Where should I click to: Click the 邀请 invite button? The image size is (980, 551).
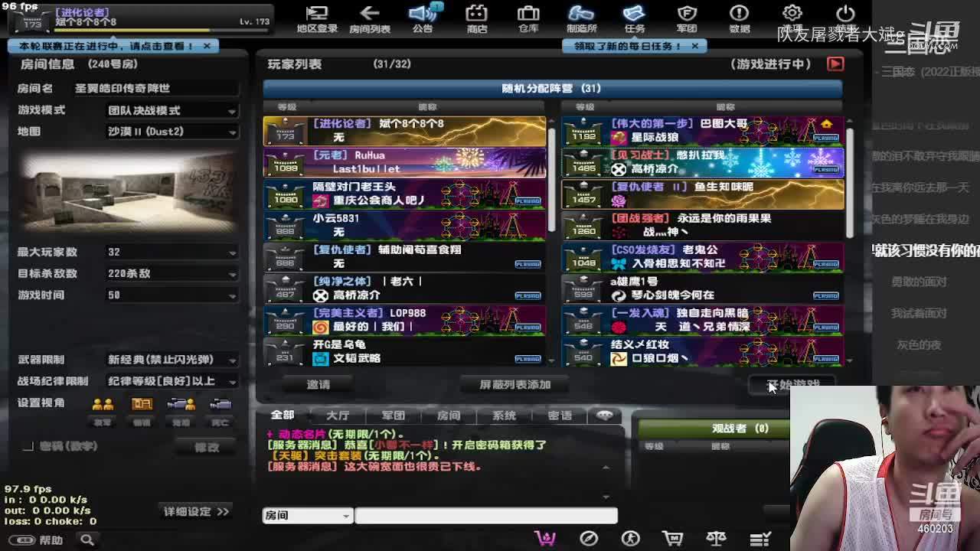click(318, 384)
